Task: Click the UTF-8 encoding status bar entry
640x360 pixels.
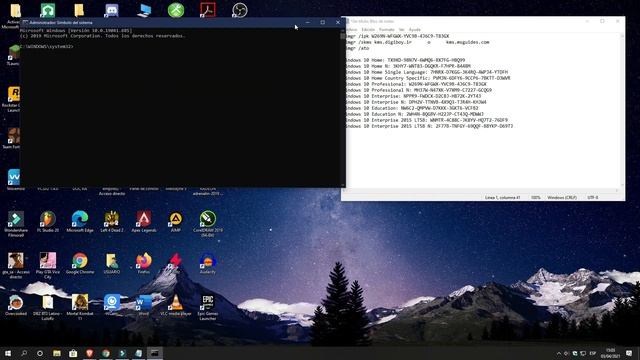Action: click(593, 198)
